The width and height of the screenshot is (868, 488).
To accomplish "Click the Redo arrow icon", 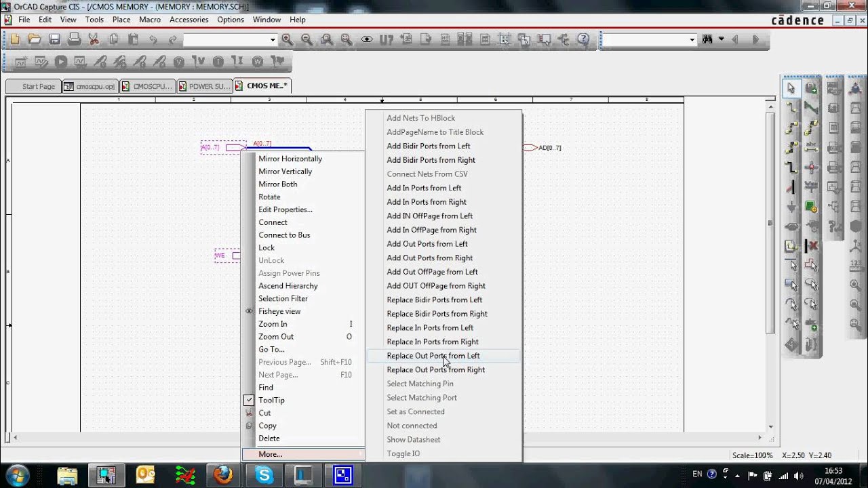I will point(172,39).
